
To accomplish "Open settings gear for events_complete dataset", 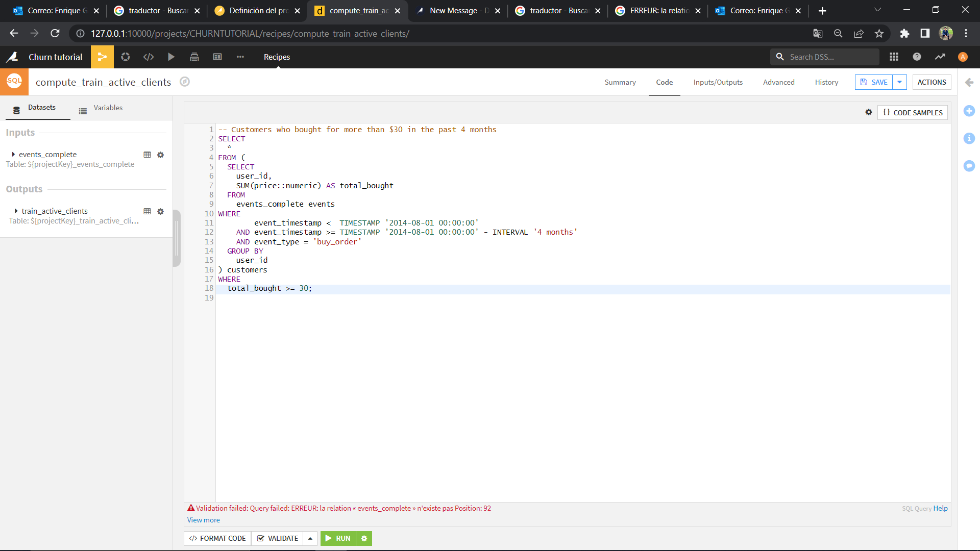I will click(160, 155).
